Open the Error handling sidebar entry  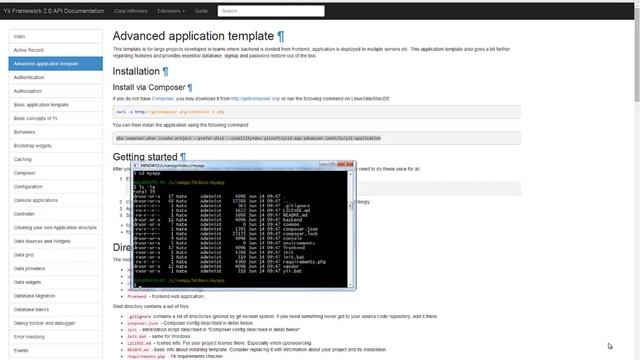(56, 337)
